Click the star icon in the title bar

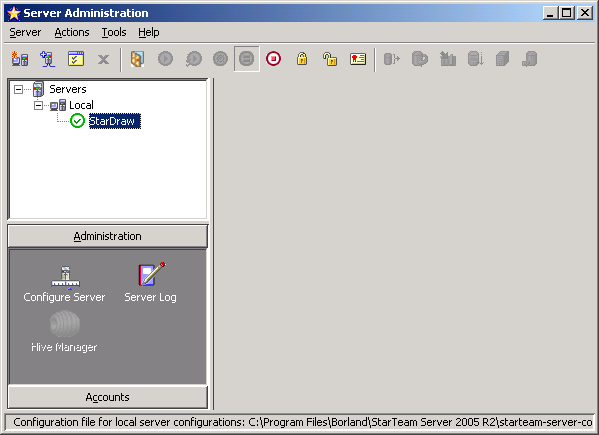pos(14,13)
